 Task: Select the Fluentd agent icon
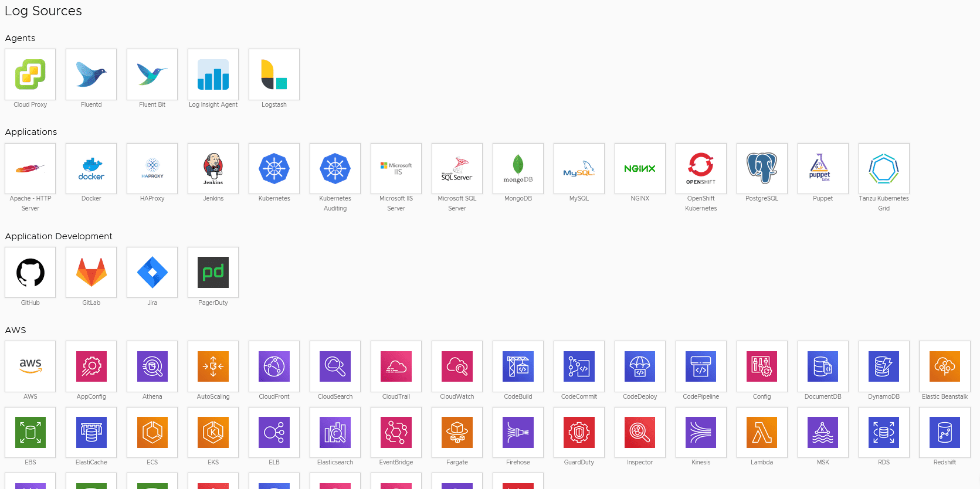click(91, 74)
